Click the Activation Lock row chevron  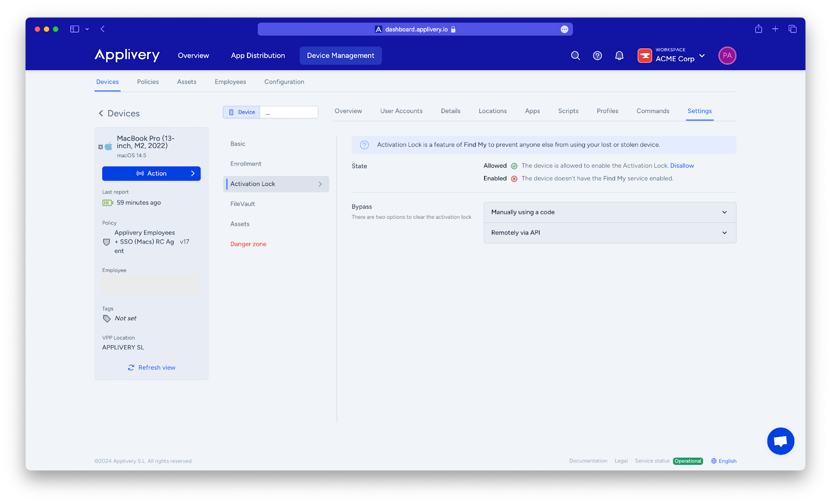[320, 184]
